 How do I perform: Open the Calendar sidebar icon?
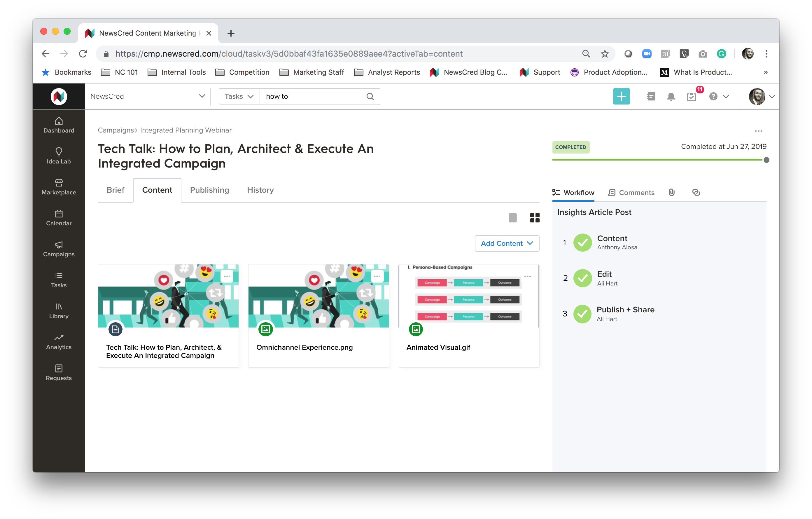pyautogui.click(x=59, y=218)
